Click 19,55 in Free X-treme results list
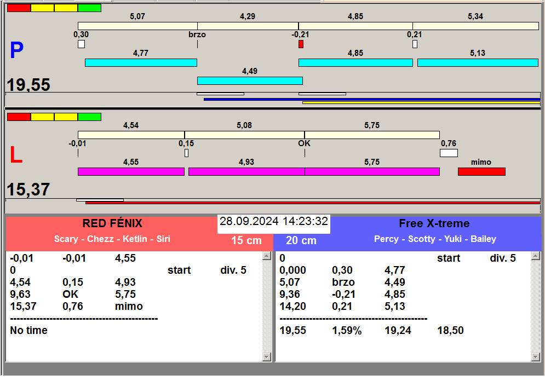The image size is (545, 392). [293, 331]
